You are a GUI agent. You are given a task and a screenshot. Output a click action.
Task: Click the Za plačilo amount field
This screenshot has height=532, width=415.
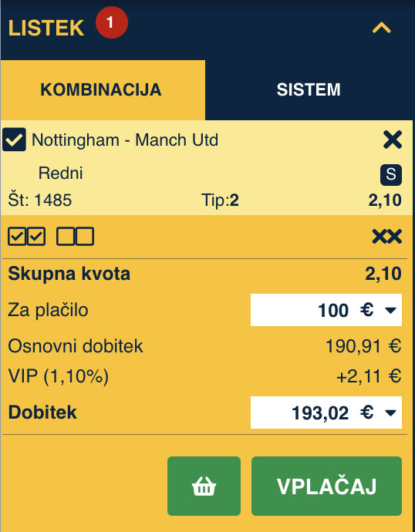(326, 310)
